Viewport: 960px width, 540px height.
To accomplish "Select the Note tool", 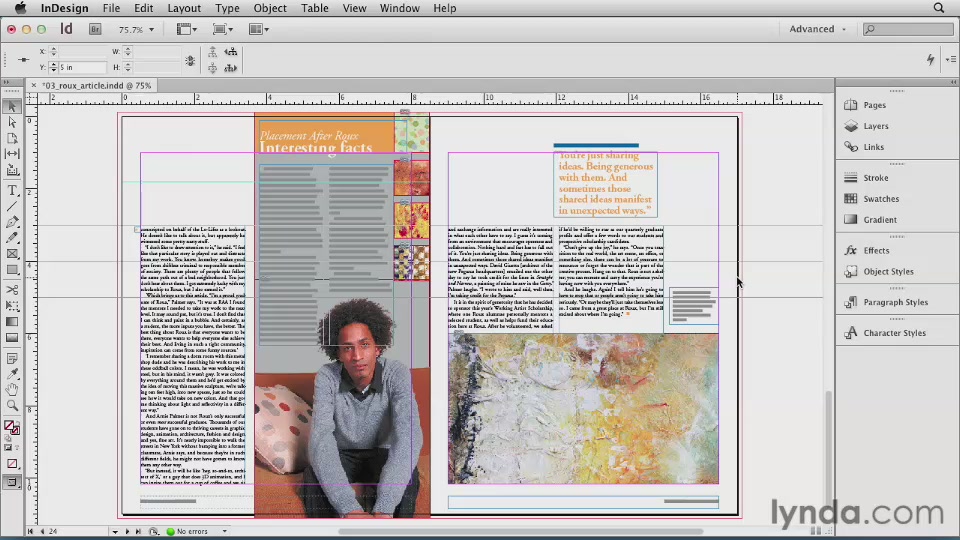I will click(12, 358).
